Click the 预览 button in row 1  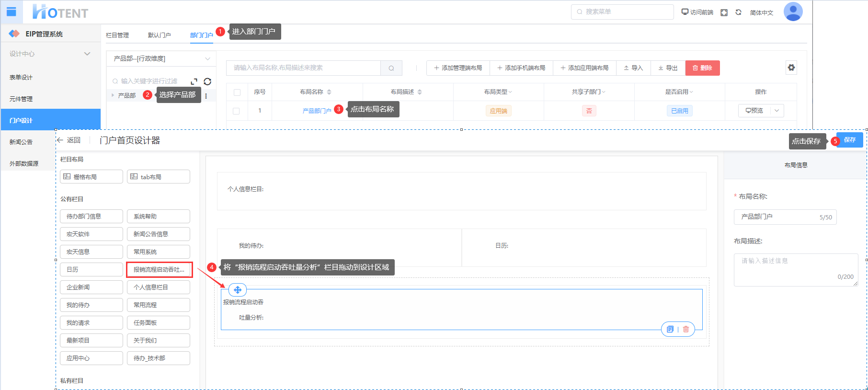pyautogui.click(x=754, y=111)
